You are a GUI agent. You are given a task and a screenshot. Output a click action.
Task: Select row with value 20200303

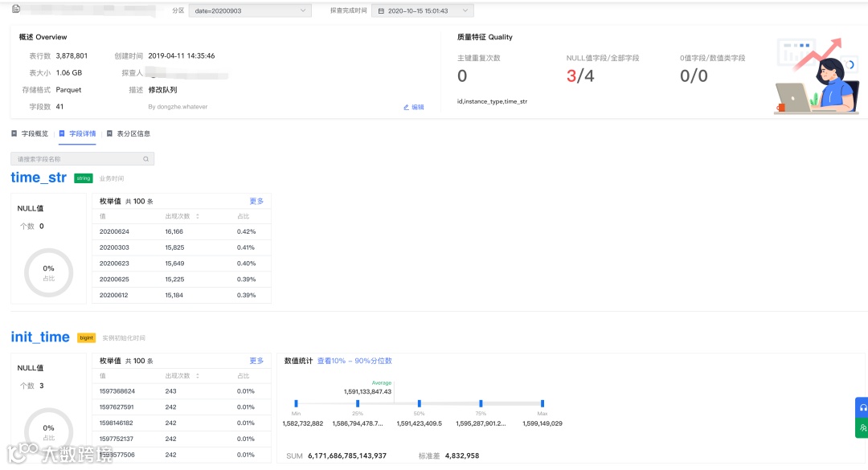[x=182, y=247]
